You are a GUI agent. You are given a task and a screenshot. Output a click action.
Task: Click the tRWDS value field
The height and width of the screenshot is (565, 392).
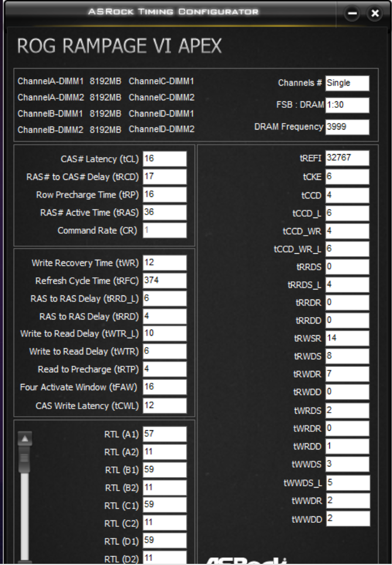(347, 356)
